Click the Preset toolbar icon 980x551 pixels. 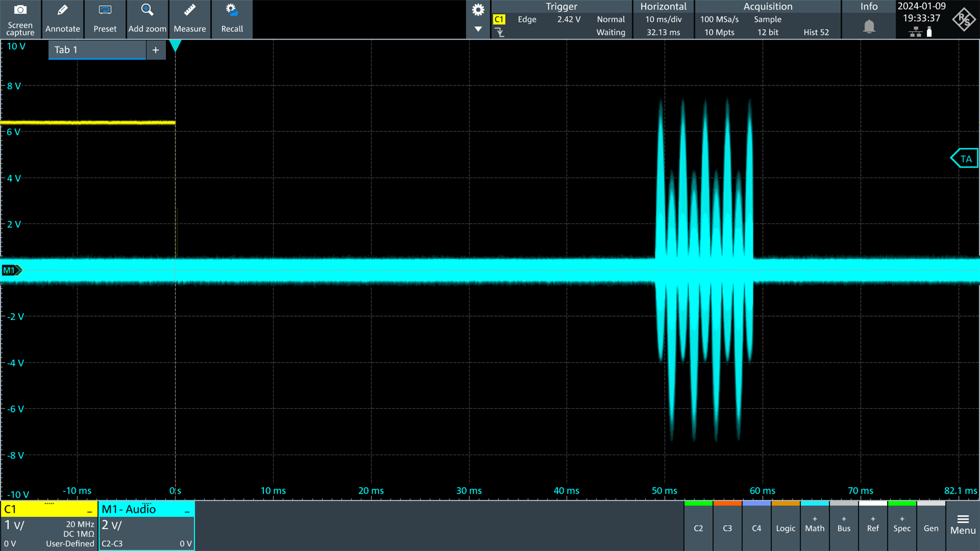(105, 19)
